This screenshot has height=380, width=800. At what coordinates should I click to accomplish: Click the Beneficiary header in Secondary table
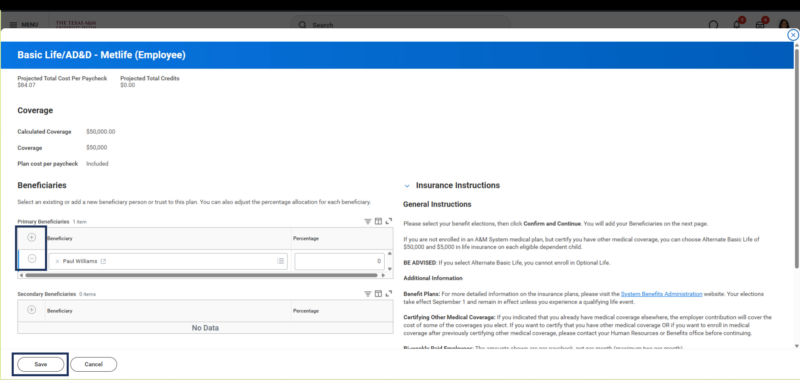(x=60, y=311)
